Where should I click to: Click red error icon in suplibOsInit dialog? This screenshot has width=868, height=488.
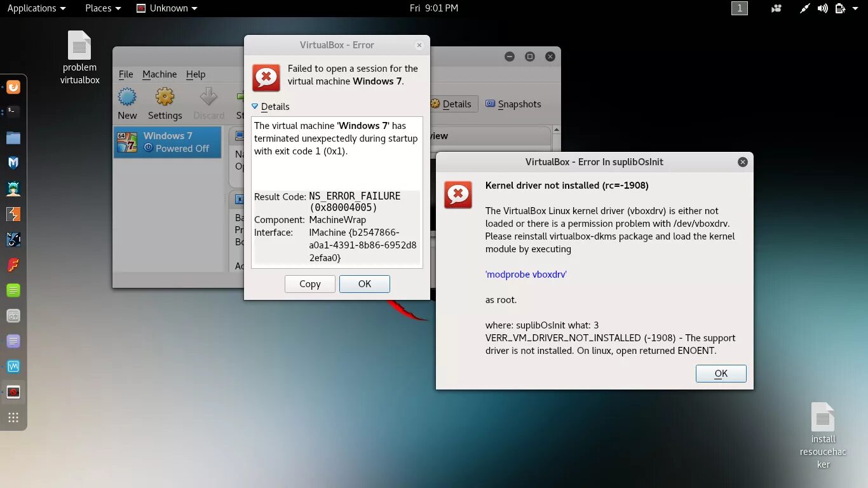point(458,195)
